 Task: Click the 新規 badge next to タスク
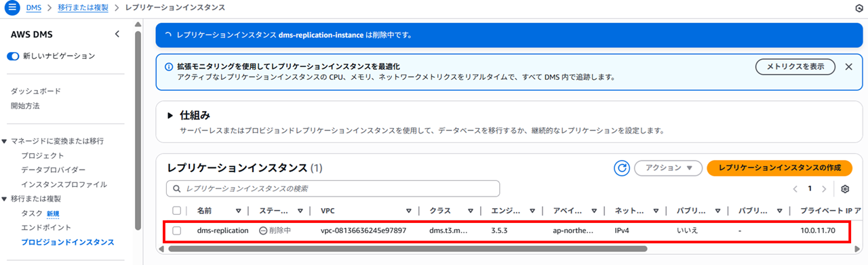(x=53, y=213)
